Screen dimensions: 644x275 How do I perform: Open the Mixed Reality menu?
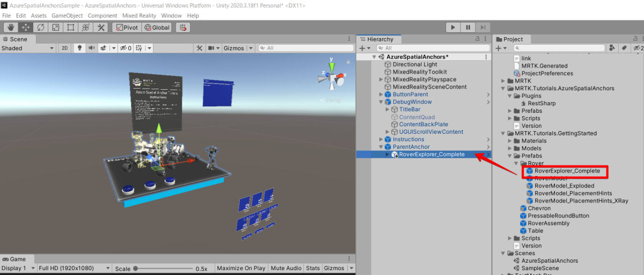coord(139,16)
